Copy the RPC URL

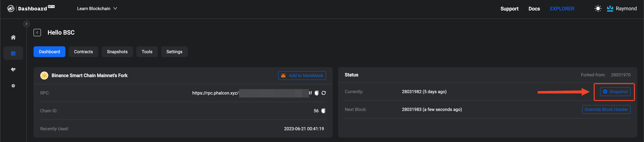316,93
